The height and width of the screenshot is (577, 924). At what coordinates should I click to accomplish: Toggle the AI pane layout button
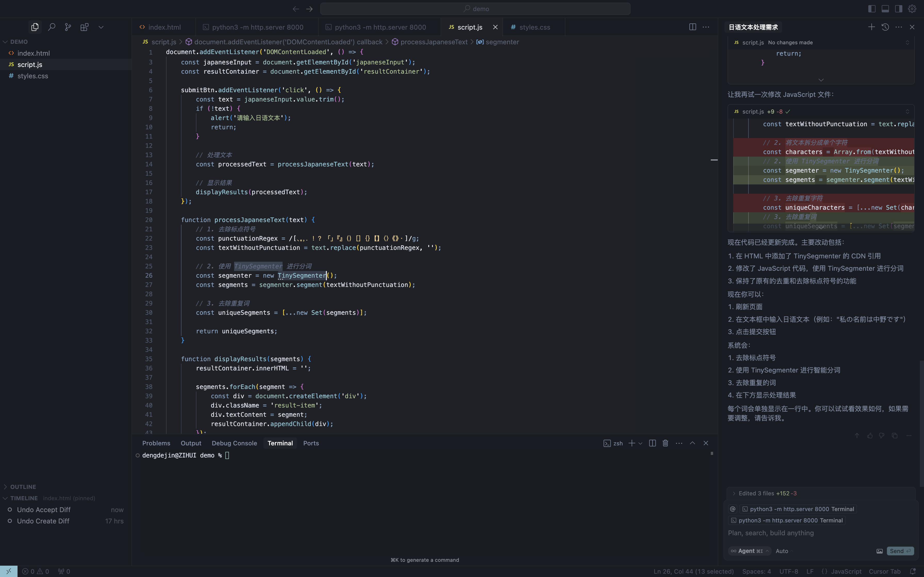click(x=898, y=9)
